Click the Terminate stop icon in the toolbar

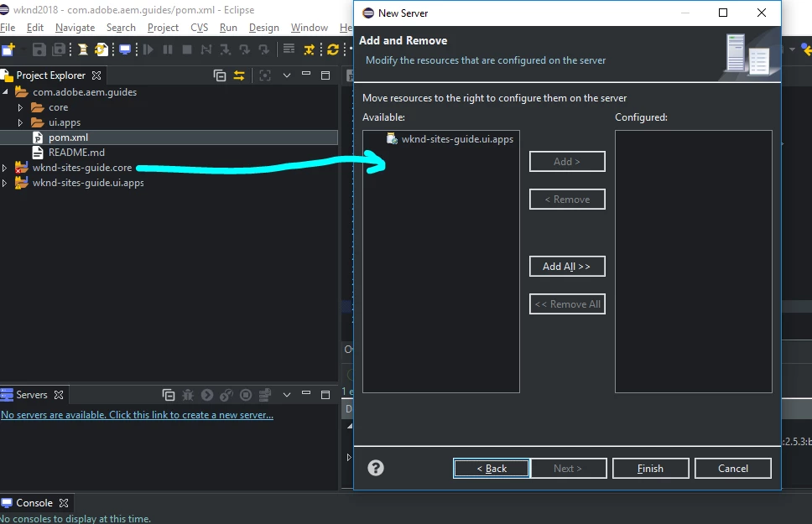coord(187,49)
